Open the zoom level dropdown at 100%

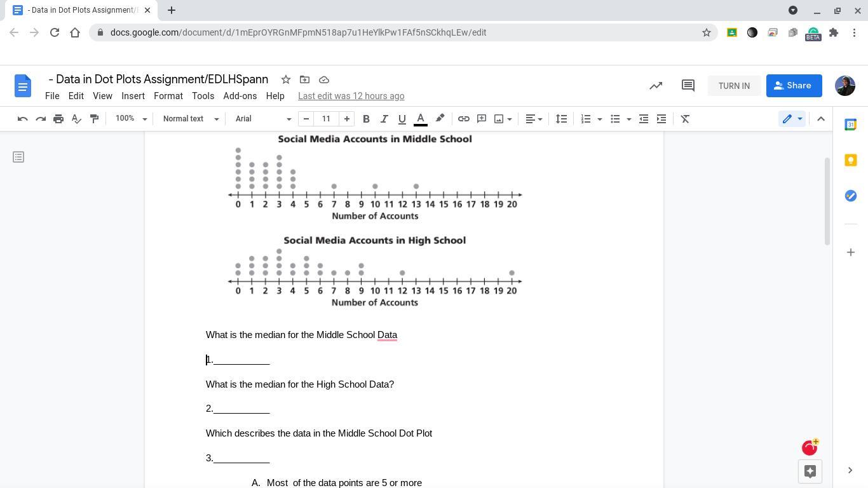point(131,119)
